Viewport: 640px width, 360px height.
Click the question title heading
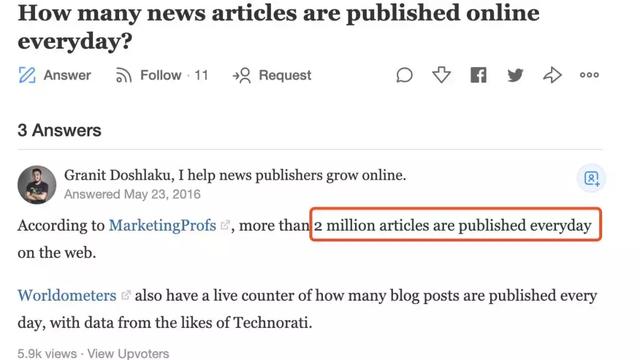tap(278, 27)
